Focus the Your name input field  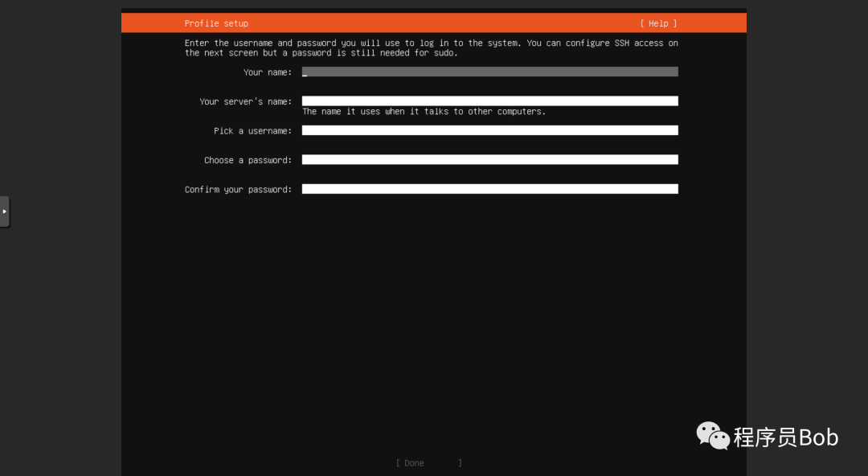click(490, 72)
